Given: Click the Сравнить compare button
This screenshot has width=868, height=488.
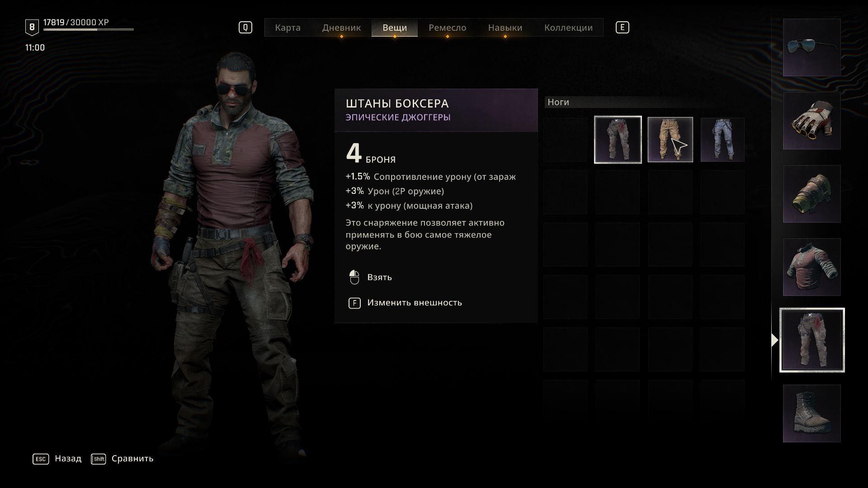Looking at the screenshot, I should [x=122, y=459].
